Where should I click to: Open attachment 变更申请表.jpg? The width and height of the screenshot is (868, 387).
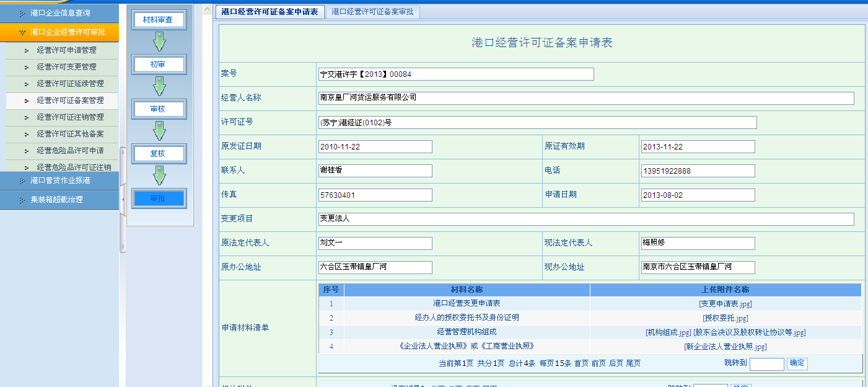coord(725,304)
